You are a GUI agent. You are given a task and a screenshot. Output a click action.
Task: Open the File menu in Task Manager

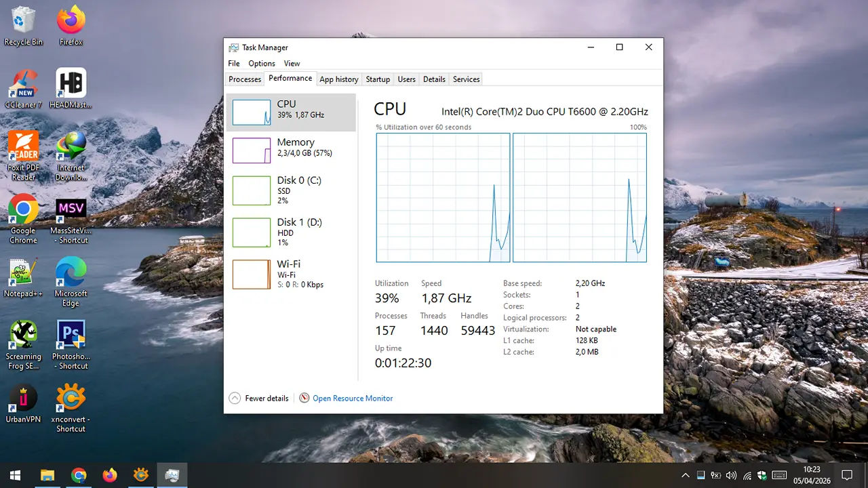point(234,64)
